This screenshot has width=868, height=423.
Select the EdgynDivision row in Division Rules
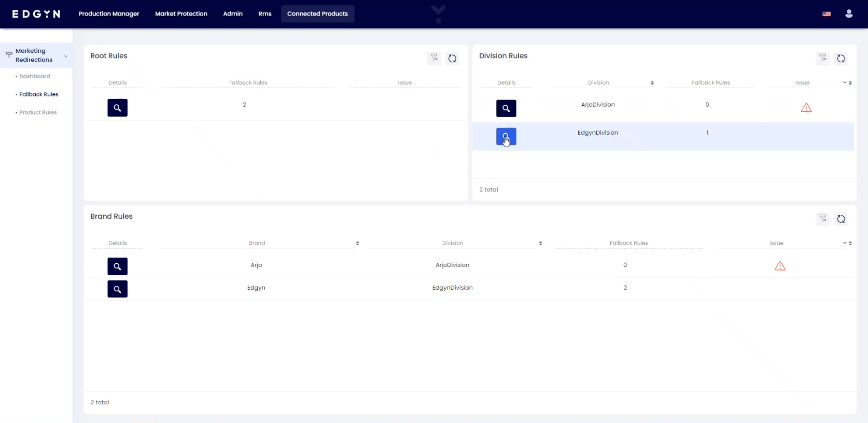click(x=597, y=133)
